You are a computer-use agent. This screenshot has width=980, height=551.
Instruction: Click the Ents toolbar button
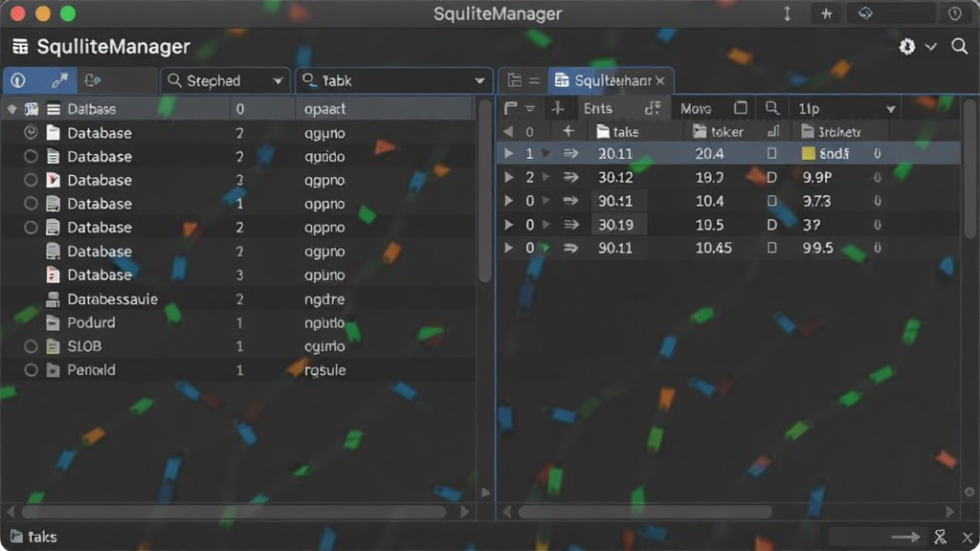pyautogui.click(x=597, y=109)
